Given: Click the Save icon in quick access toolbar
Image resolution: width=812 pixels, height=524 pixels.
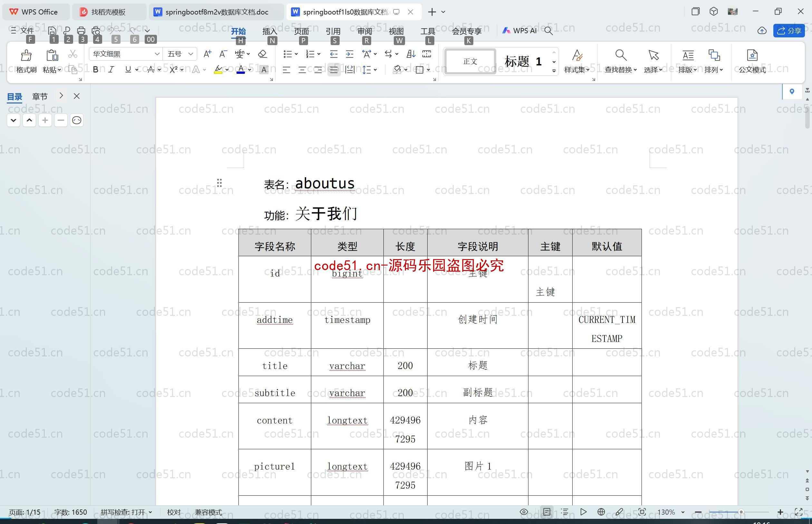Looking at the screenshot, I should coord(52,31).
